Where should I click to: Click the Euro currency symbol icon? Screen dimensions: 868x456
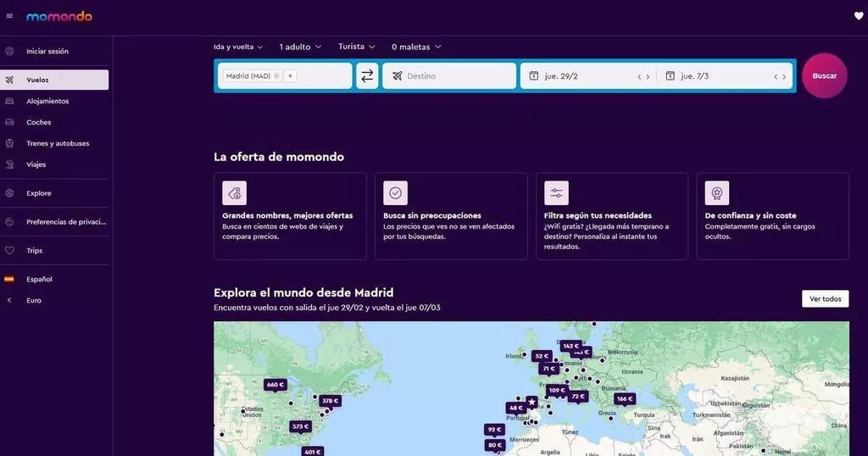pyautogui.click(x=9, y=300)
